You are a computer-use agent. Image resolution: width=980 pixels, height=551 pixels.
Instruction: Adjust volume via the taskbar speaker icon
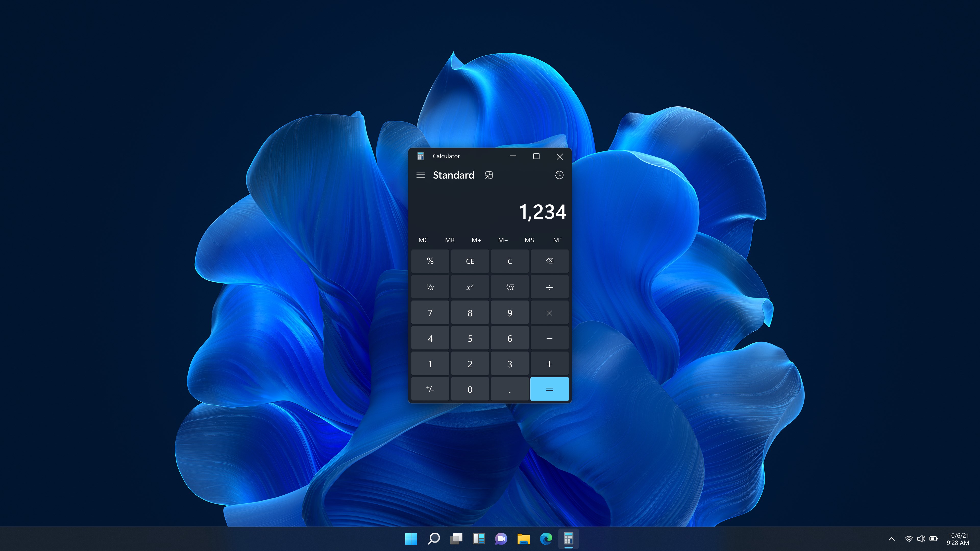[922, 539]
